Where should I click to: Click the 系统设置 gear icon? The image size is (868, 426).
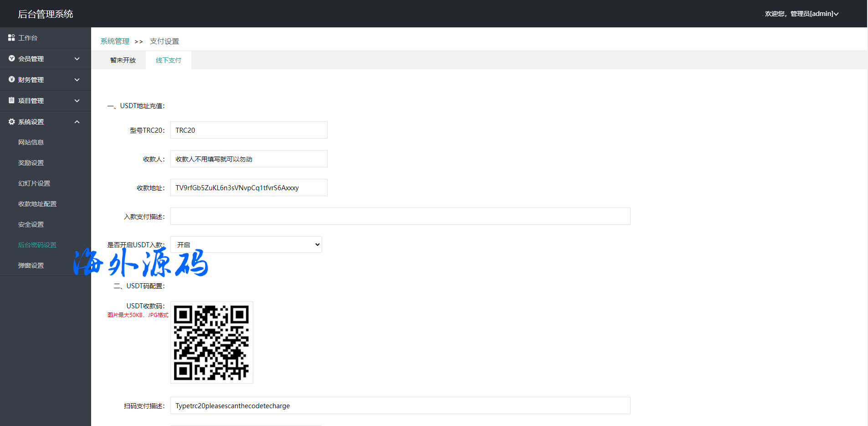click(11, 122)
